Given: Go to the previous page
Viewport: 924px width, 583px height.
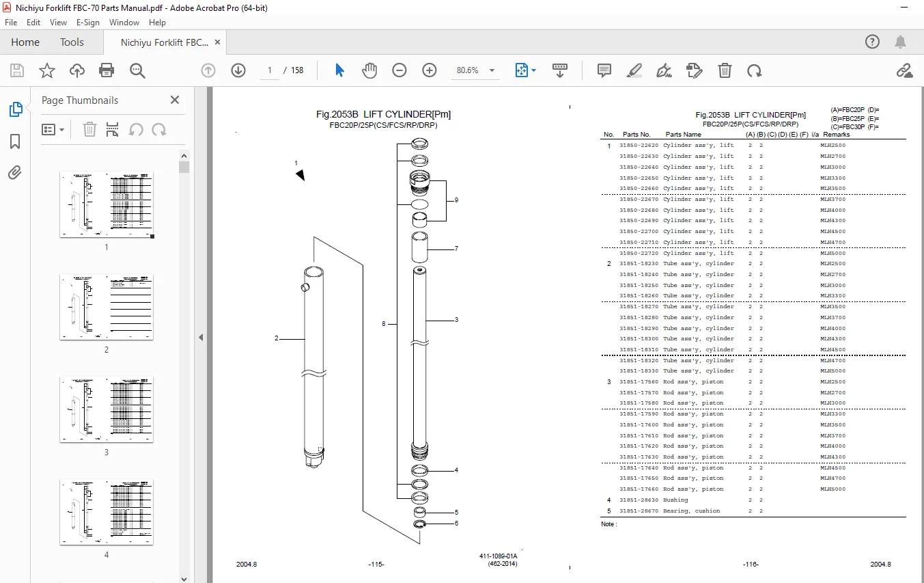Looking at the screenshot, I should click(208, 70).
